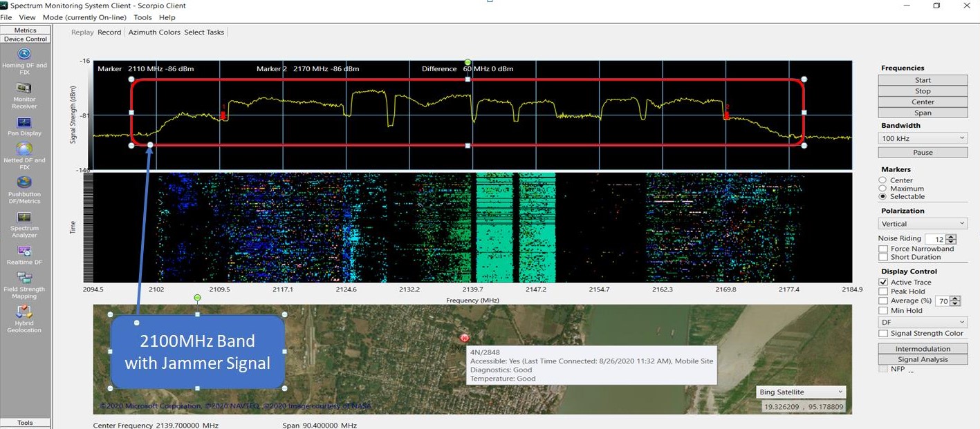The width and height of the screenshot is (980, 429).
Task: Click the Difference 60 MHz readout
Action: point(468,69)
